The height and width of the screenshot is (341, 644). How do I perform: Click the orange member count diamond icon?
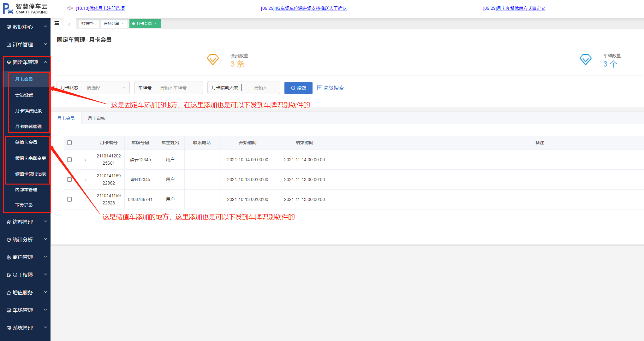pyautogui.click(x=213, y=59)
